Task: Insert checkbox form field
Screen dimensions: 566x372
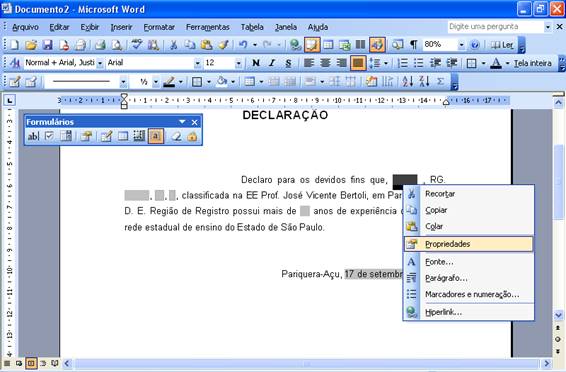Action: pyautogui.click(x=49, y=136)
